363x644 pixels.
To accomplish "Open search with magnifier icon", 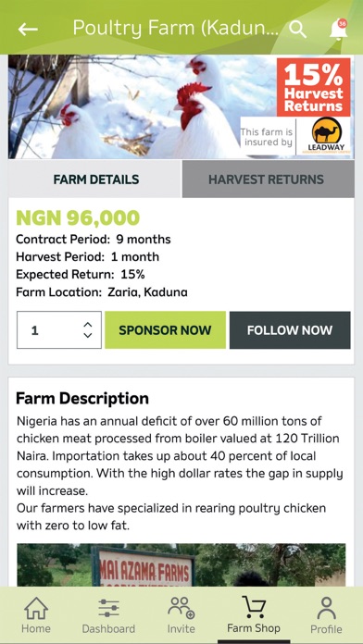I will pyautogui.click(x=297, y=29).
